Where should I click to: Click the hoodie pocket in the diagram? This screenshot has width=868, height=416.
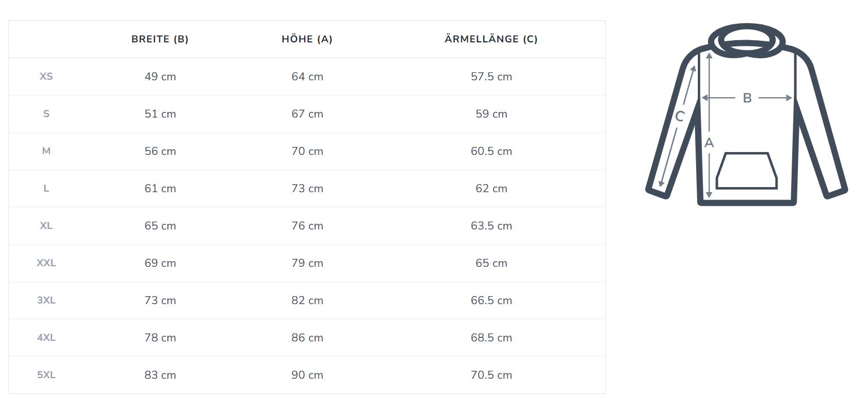[746, 171]
